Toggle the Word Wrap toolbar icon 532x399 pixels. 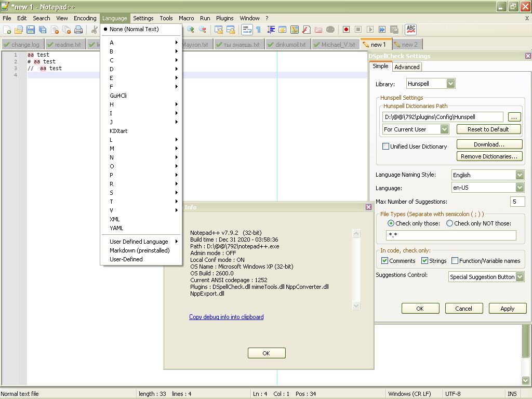[247, 30]
